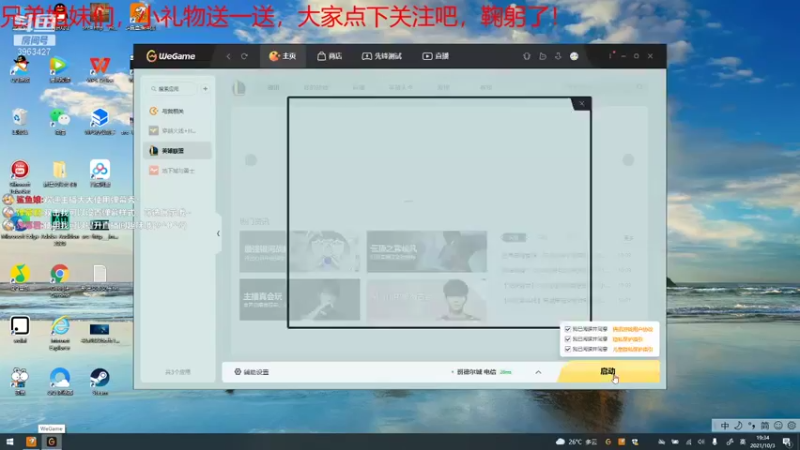Click the server name with ping display

pyautogui.click(x=482, y=372)
